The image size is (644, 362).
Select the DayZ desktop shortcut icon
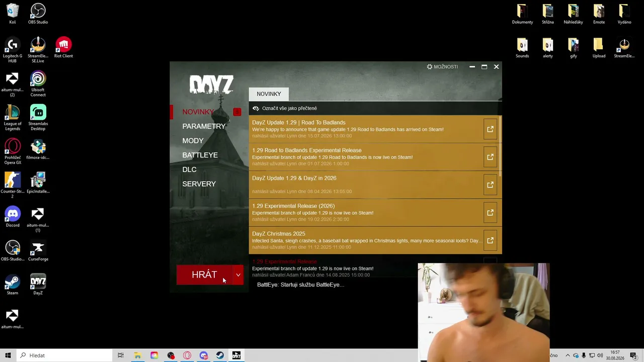[38, 285]
